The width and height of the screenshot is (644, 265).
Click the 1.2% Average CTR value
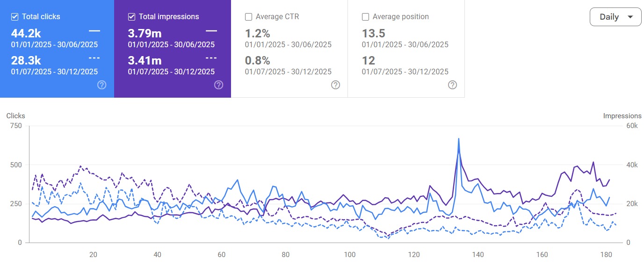pos(257,34)
